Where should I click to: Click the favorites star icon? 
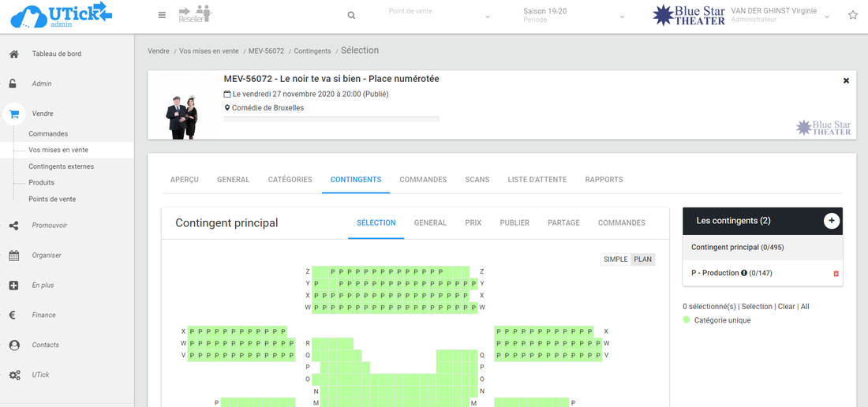tap(853, 15)
